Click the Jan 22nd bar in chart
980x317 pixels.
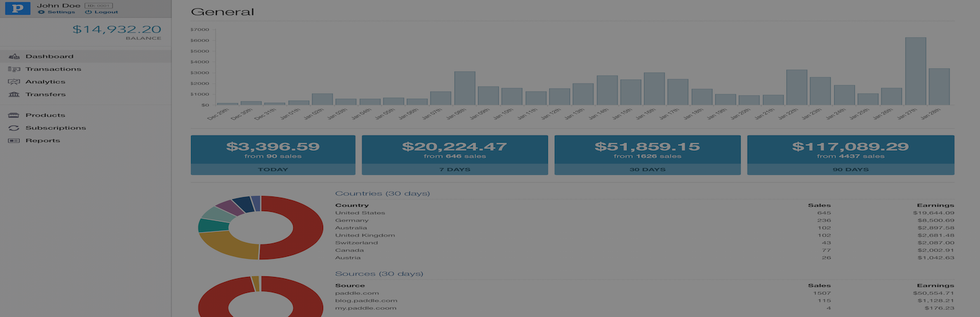(797, 87)
